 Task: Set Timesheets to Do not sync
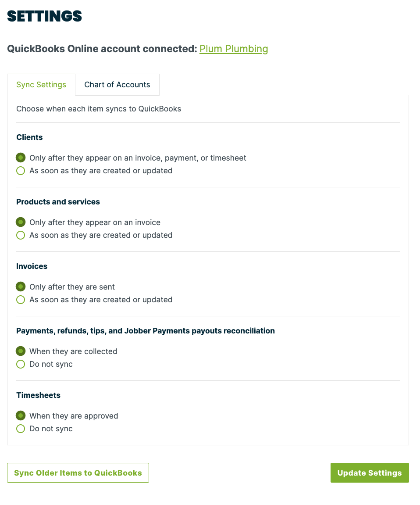point(21,429)
